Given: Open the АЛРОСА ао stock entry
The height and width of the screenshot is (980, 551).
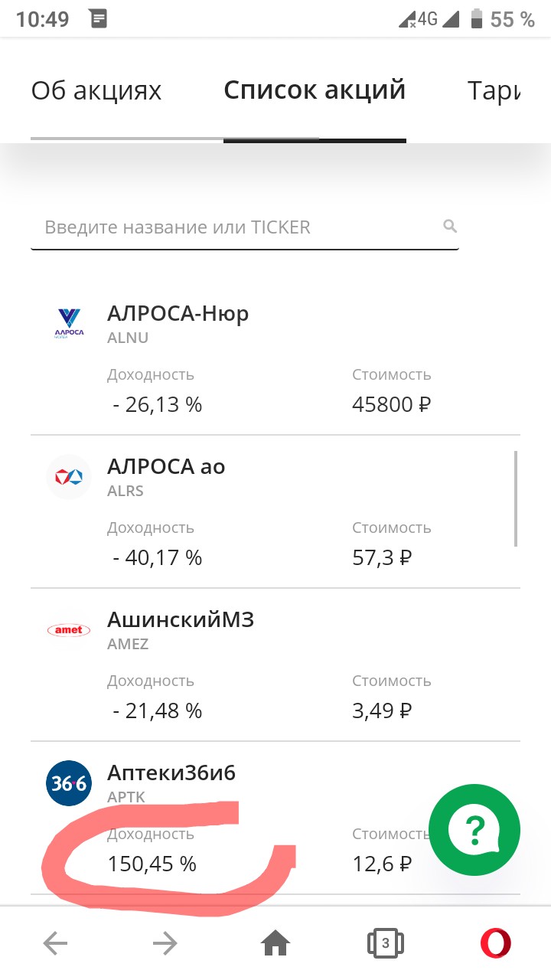Looking at the screenshot, I should pos(166,466).
